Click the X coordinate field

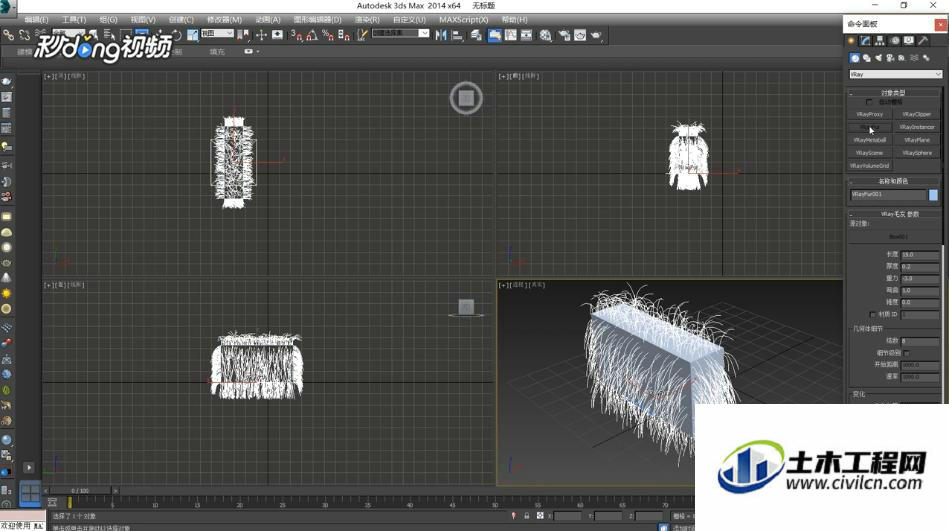568,516
